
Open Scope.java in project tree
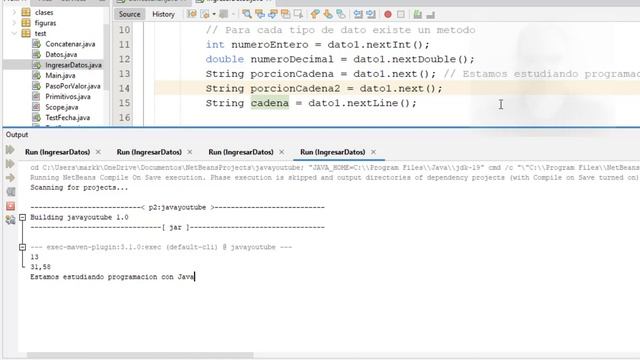(62, 107)
